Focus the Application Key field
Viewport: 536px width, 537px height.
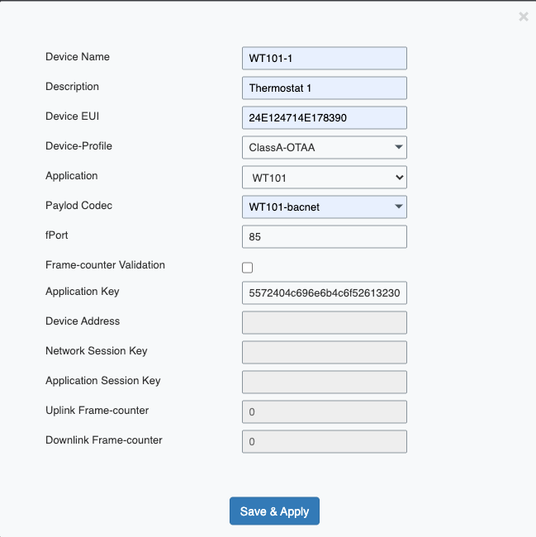click(324, 293)
